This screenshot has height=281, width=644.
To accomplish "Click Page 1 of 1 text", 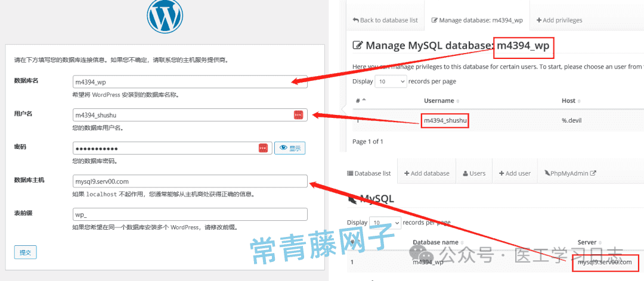I will (x=367, y=142).
